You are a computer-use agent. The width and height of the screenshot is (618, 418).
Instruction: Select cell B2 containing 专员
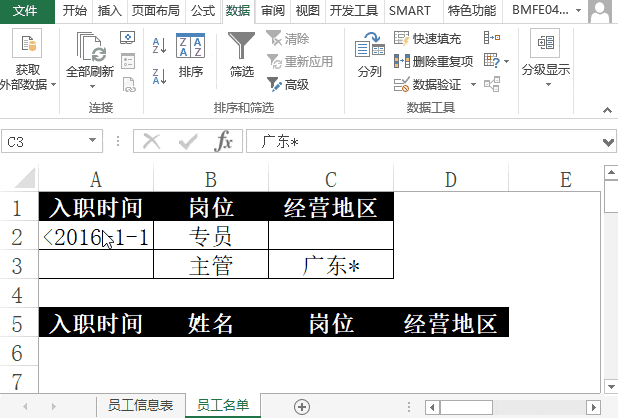point(211,236)
